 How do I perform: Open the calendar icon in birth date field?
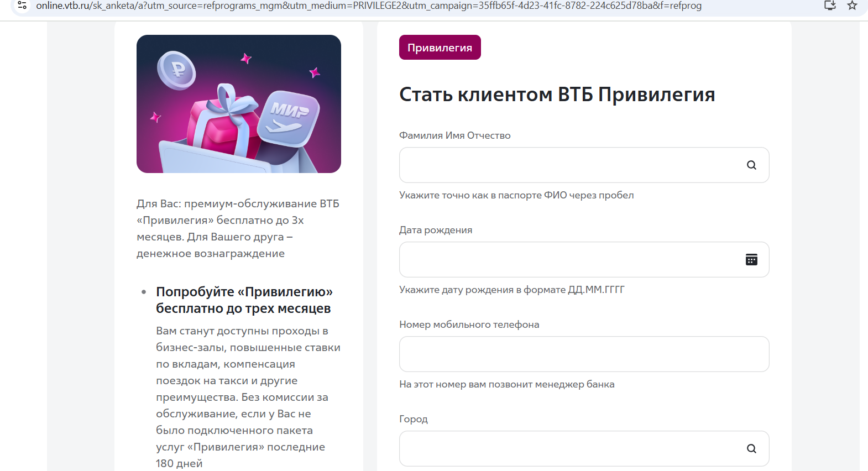click(x=751, y=259)
